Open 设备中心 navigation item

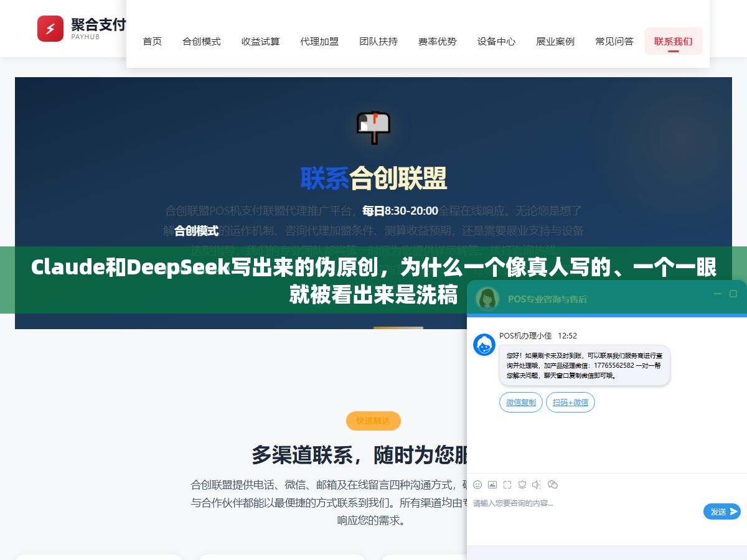click(x=497, y=42)
